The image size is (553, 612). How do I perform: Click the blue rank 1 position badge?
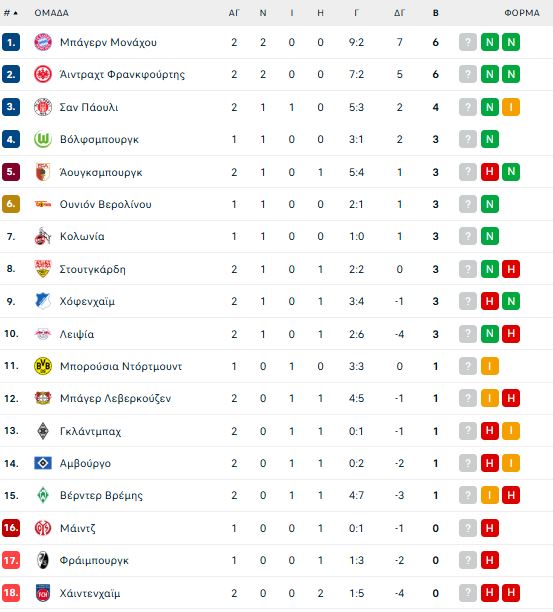click(x=11, y=42)
